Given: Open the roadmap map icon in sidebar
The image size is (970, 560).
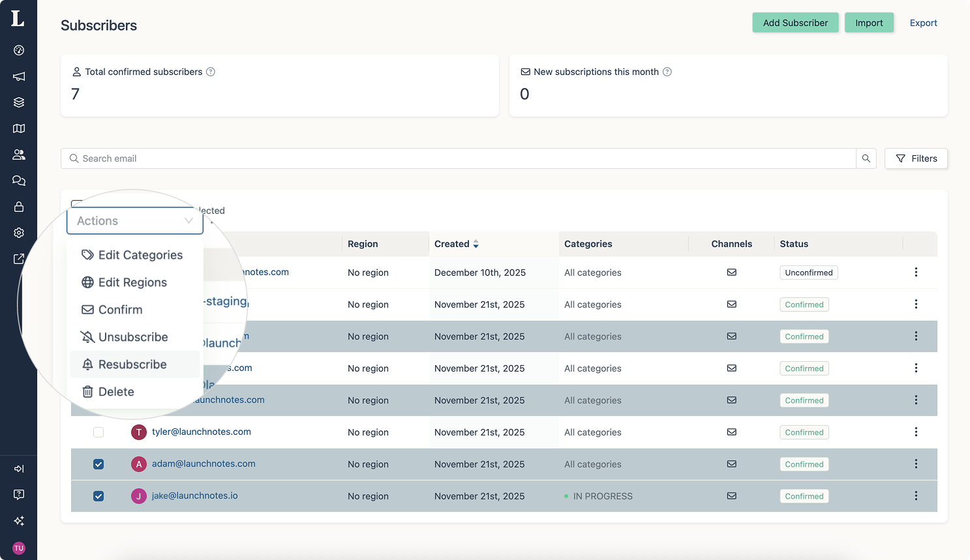Looking at the screenshot, I should 19,128.
